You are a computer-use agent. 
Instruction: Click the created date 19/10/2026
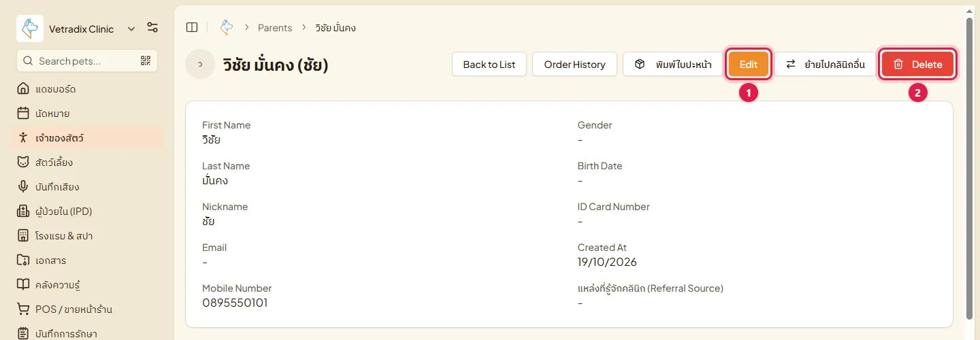point(607,262)
